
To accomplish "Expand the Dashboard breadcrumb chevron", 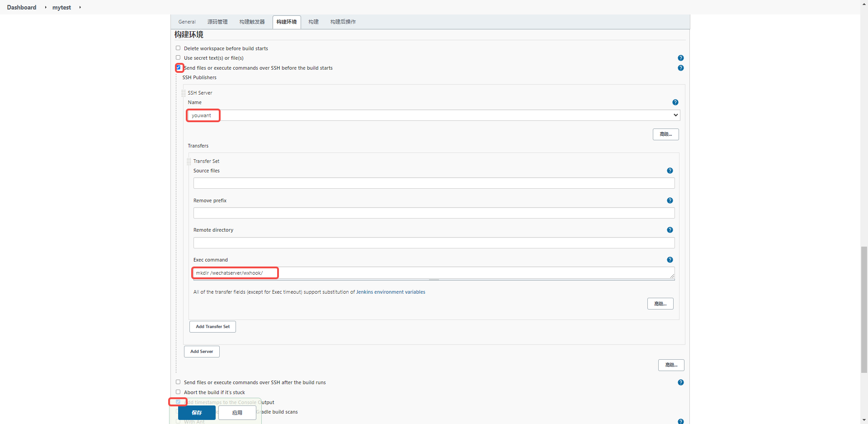I will [x=46, y=7].
